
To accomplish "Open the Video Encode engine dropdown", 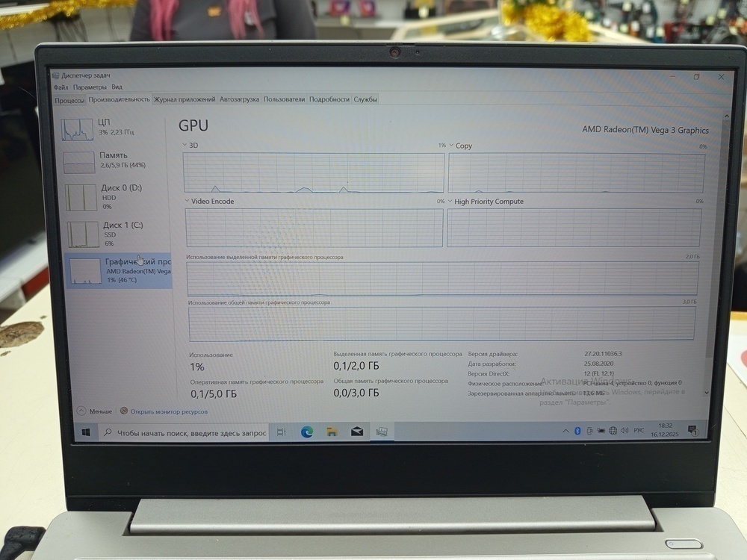I will [x=187, y=202].
